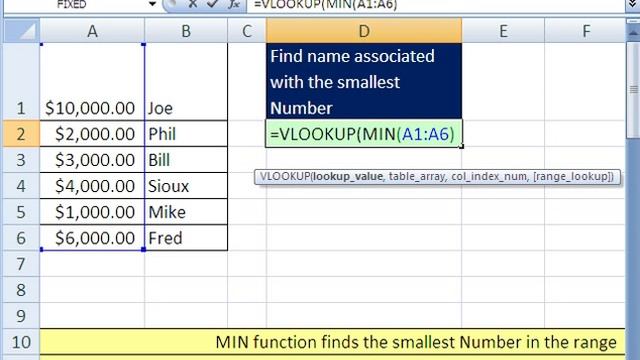The height and width of the screenshot is (360, 640).
Task: Click cell containing $3,000.00
Action: tap(92, 160)
